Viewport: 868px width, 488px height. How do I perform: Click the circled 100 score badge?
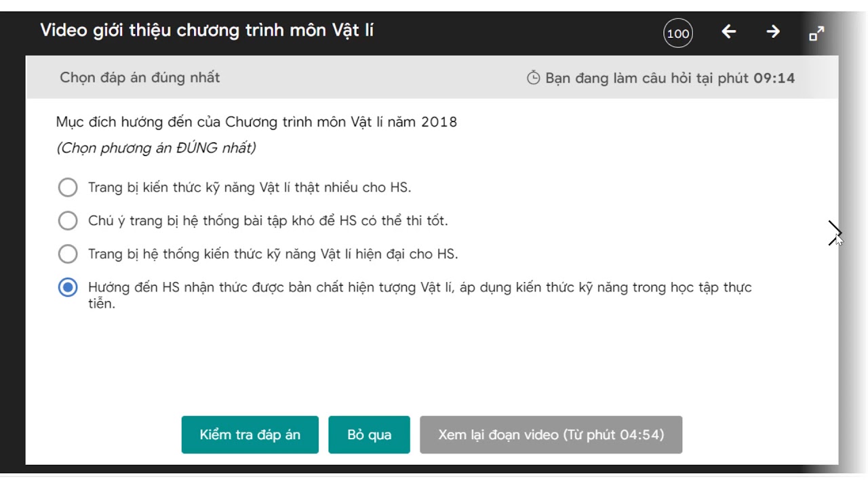pos(678,33)
